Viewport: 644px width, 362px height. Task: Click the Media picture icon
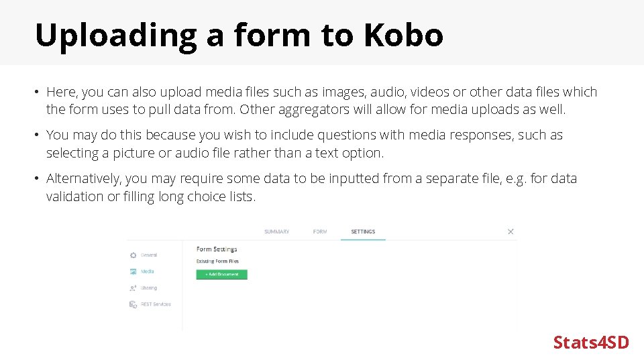coord(133,271)
